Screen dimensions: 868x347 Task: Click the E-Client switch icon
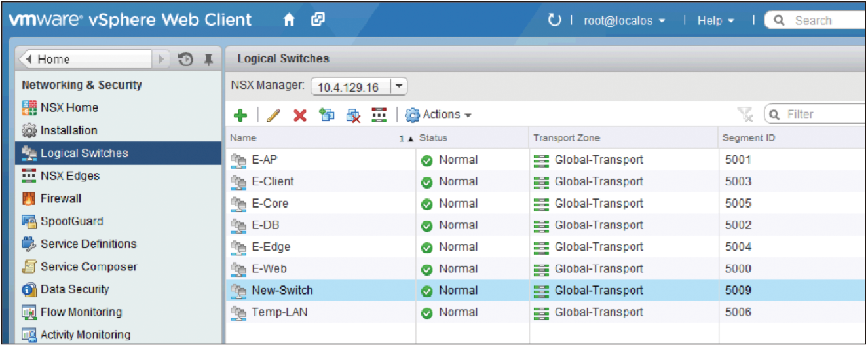pyautogui.click(x=239, y=181)
